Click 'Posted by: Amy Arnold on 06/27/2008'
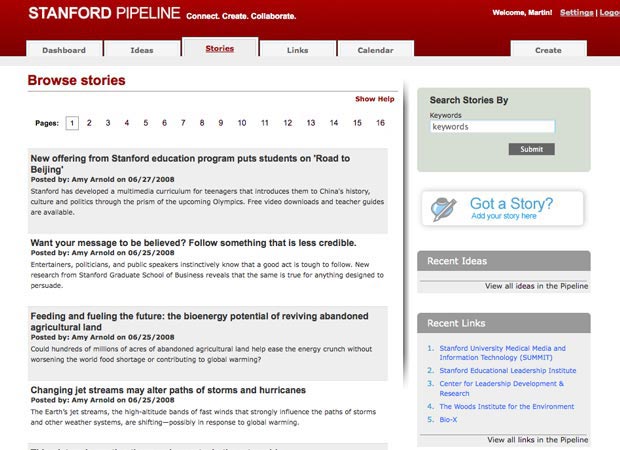Image resolution: width=620 pixels, height=450 pixels. click(102, 180)
